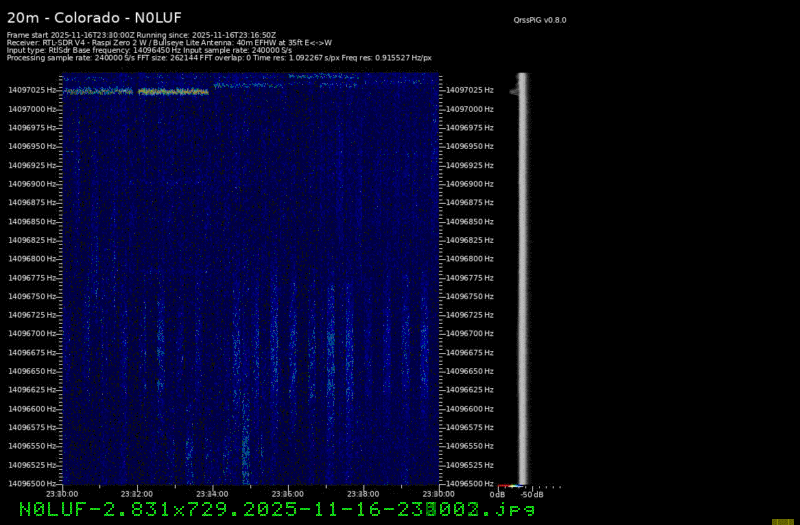The image size is (800, 525).
Task: Select the 'Frame start 2025-11-16T23:30:00Z' text
Action: coord(70,35)
